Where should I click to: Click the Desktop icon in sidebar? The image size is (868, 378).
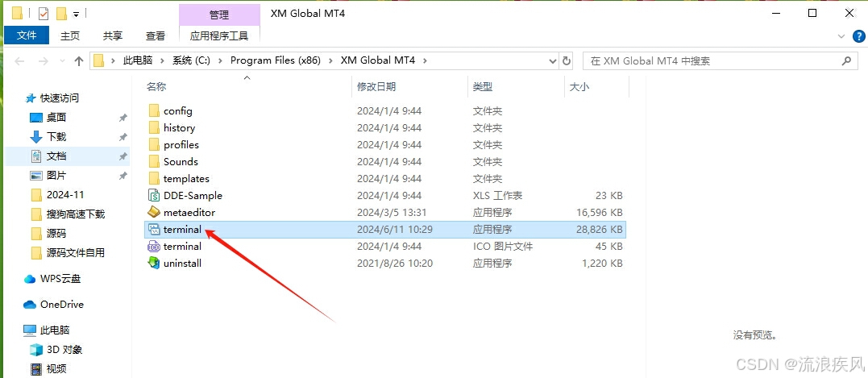pyautogui.click(x=36, y=118)
